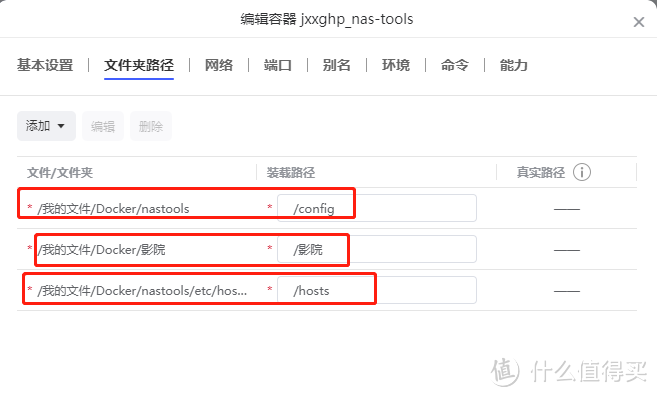This screenshot has width=657, height=397.
Task: Go to the 别名 tab
Action: pos(336,65)
